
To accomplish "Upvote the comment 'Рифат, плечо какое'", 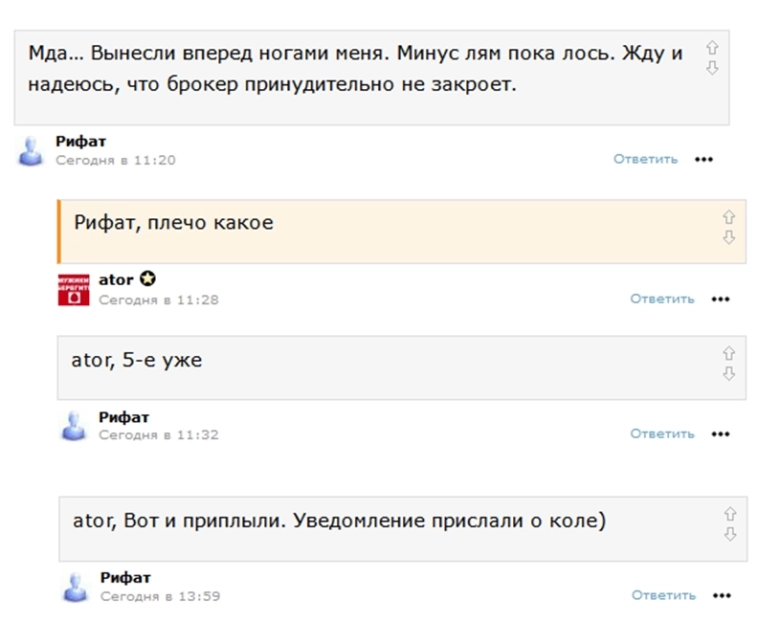I will 728,216.
